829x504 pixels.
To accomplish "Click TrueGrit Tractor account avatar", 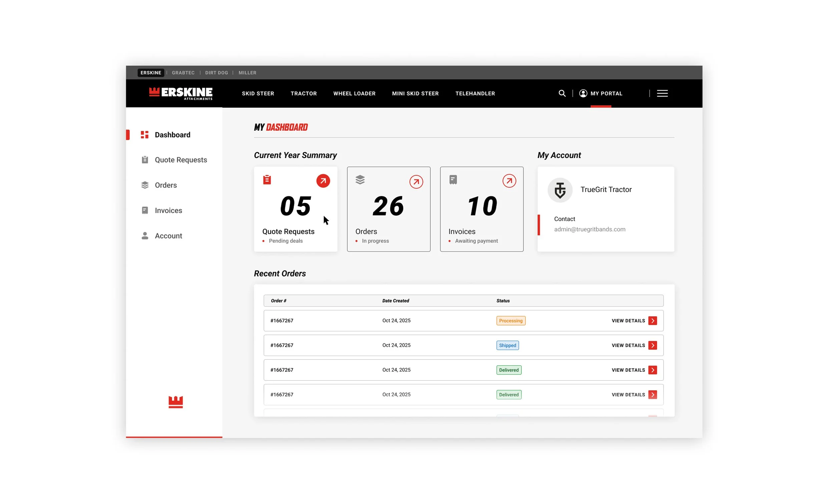I will click(560, 190).
